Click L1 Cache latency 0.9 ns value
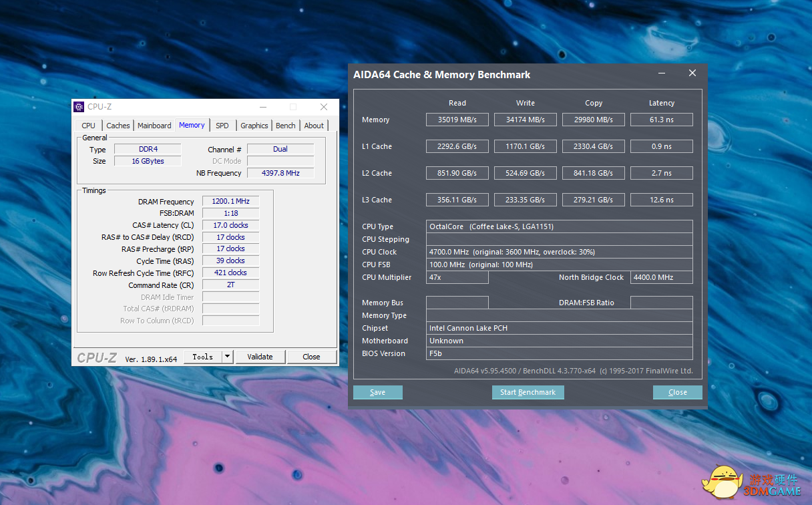The width and height of the screenshot is (812, 505). (662, 146)
